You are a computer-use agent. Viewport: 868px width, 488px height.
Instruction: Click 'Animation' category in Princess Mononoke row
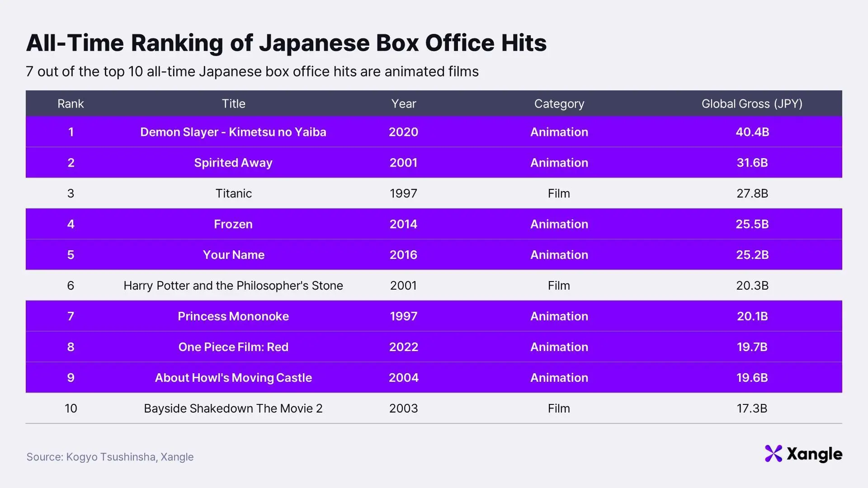[559, 316]
